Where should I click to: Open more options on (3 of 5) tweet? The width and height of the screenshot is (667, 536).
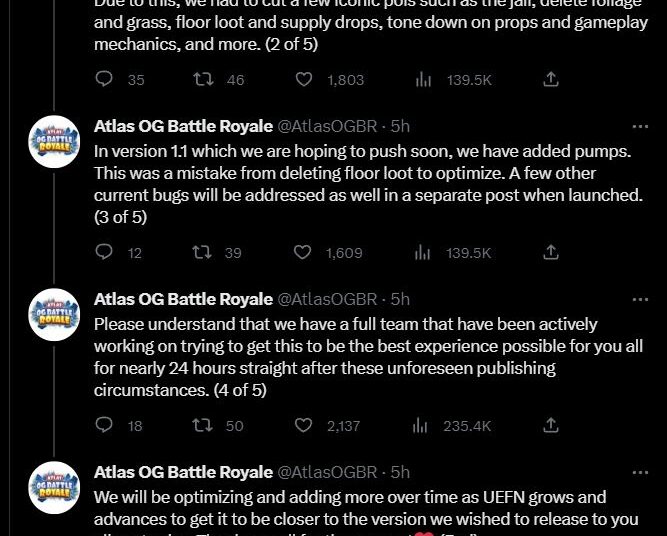point(640,127)
